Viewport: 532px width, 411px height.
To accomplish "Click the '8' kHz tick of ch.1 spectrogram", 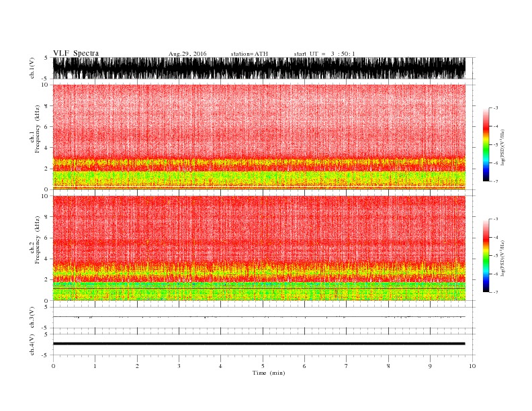I will point(46,106).
